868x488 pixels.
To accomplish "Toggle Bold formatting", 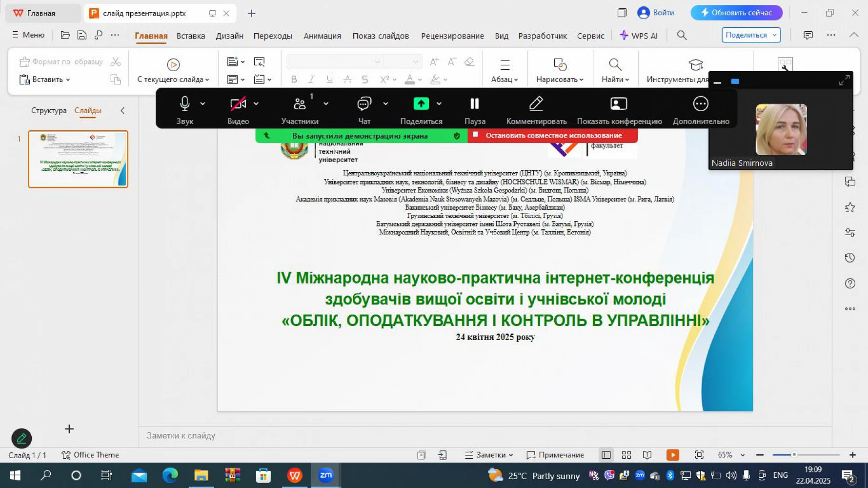I will tap(294, 79).
